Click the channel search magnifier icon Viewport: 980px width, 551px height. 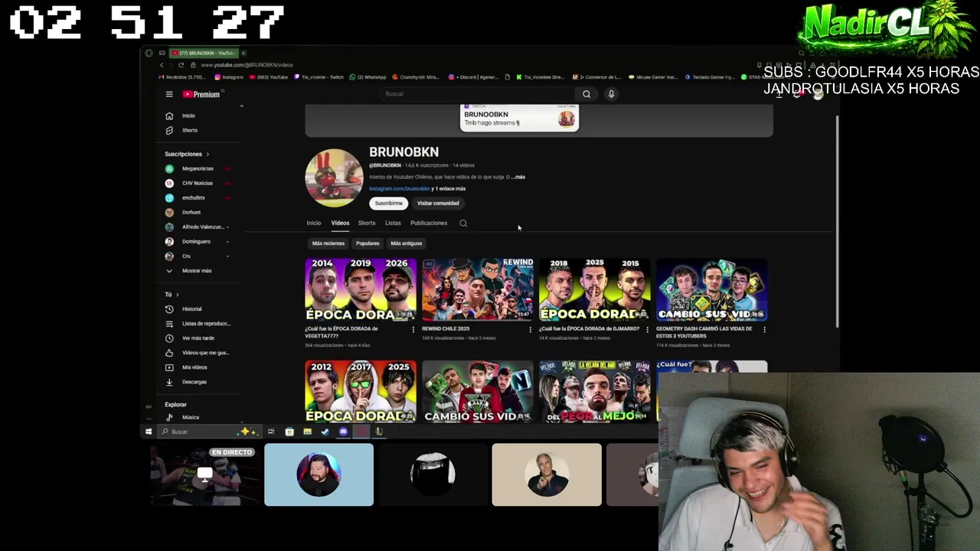(x=463, y=223)
